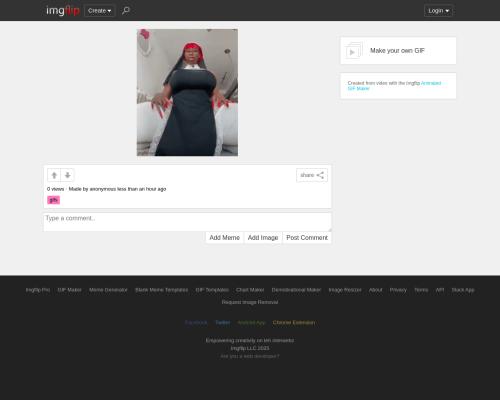Click into the Type a comment field
Viewport: 500px width, 400px height.
tap(187, 222)
